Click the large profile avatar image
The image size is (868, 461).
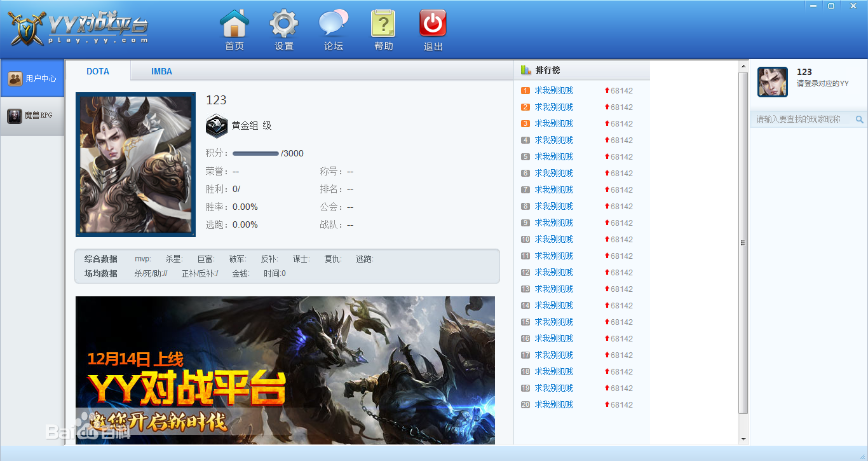[x=135, y=164]
